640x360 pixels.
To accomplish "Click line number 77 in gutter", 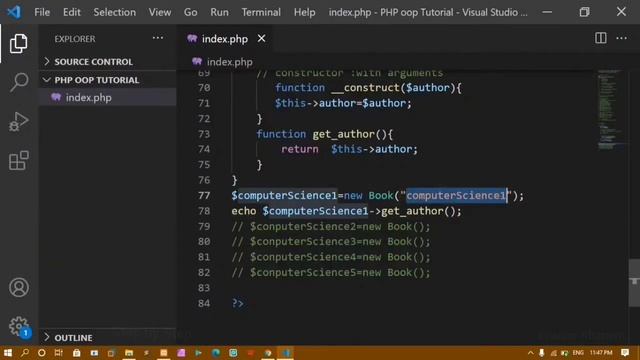I will point(204,196).
